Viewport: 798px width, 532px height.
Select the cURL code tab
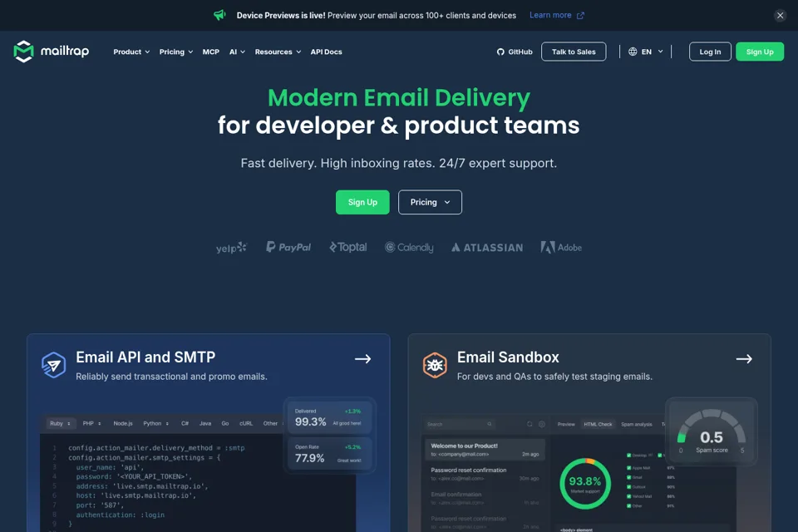click(246, 424)
